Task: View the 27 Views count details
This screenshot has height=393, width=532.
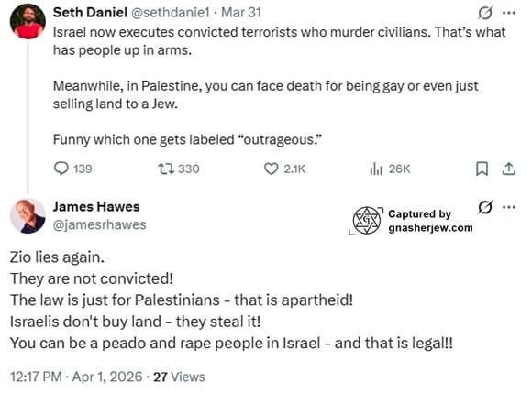Action: 179,377
